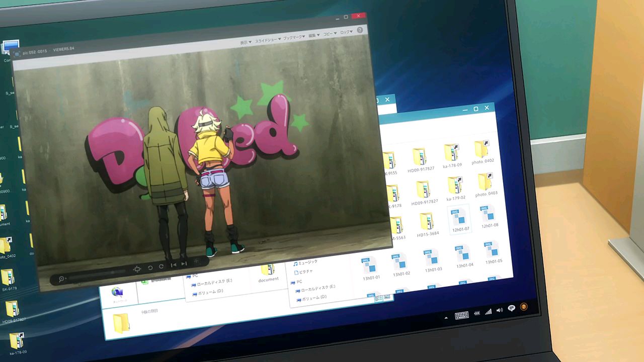Viewport: 644px width, 362px height.
Task: Select HD09-917827 folder beside ka-178-09
Action: point(420,159)
